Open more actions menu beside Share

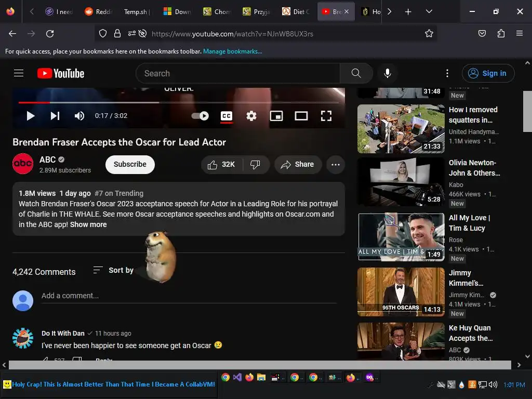(336, 165)
